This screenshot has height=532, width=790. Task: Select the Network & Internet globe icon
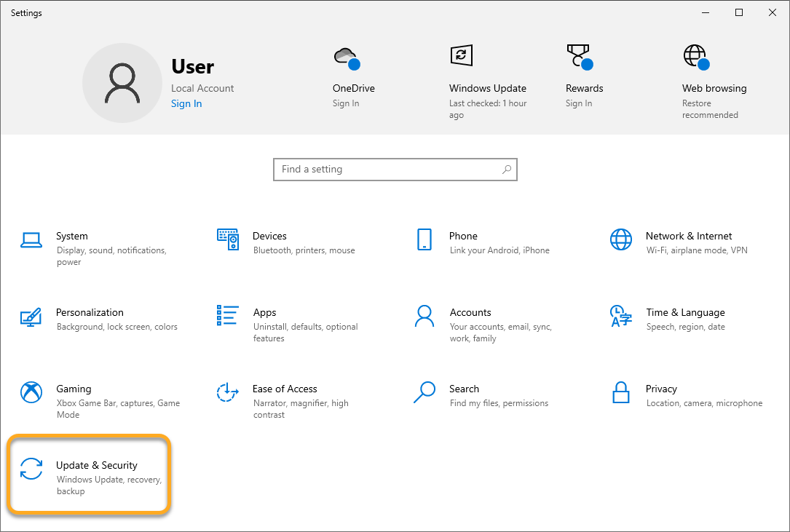click(x=621, y=239)
